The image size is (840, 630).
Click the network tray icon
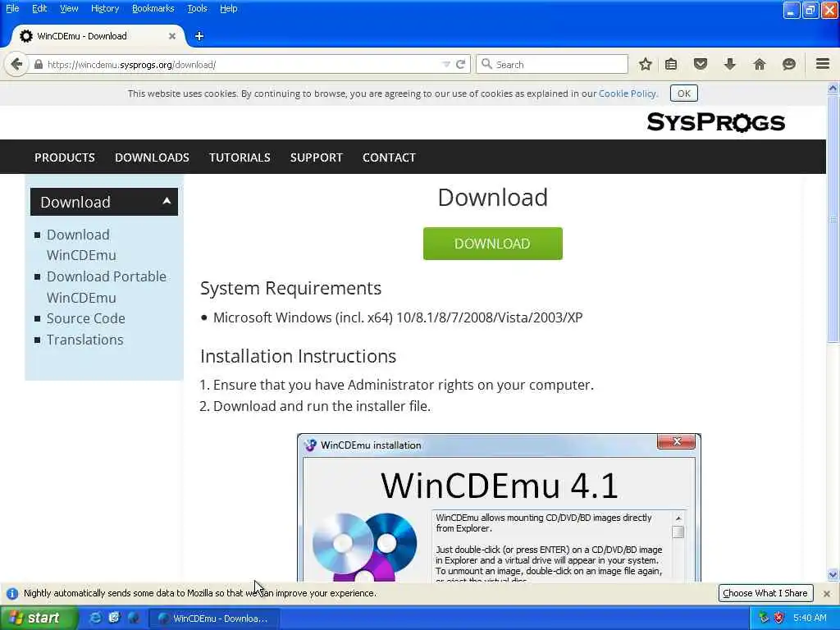764,619
